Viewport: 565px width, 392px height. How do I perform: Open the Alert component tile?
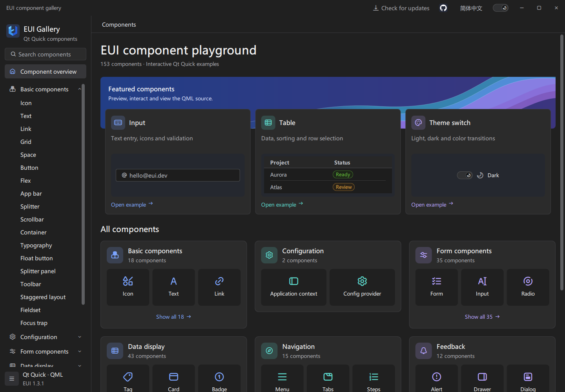[436, 379]
